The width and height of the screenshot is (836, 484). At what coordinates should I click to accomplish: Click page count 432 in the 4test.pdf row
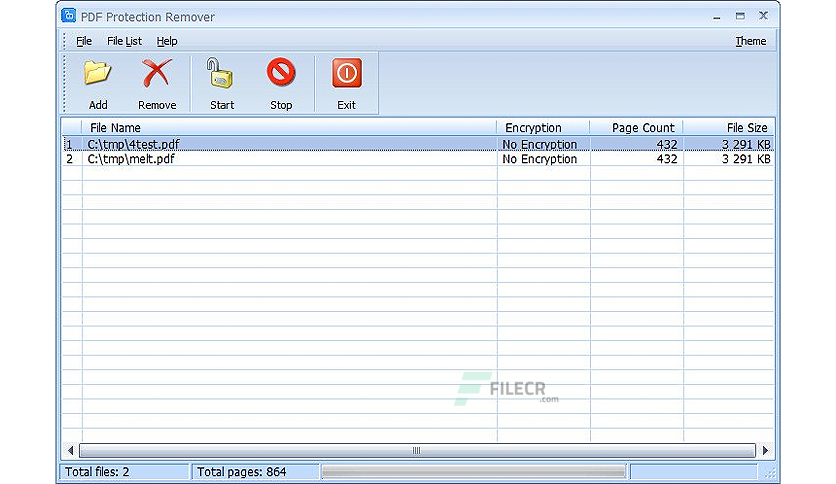(x=667, y=144)
